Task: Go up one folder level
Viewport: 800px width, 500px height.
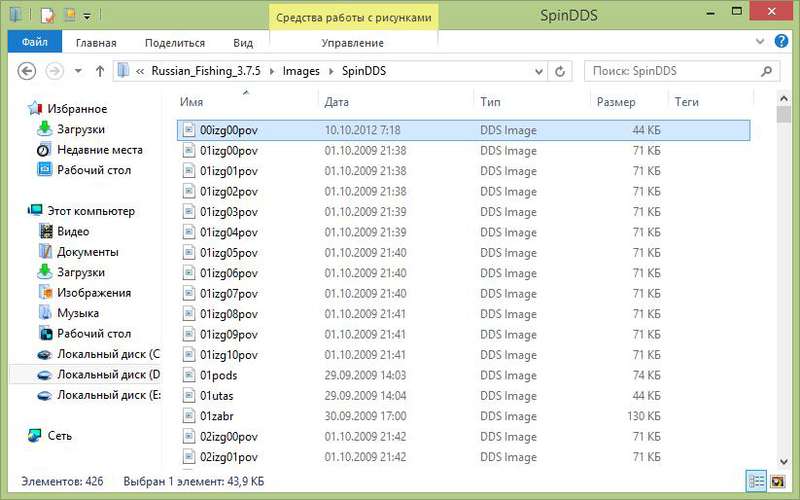Action: point(100,71)
